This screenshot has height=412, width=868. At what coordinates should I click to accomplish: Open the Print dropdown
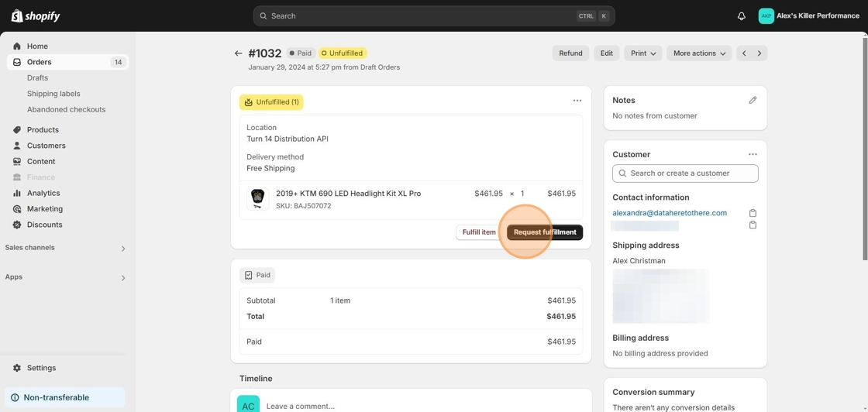point(642,53)
